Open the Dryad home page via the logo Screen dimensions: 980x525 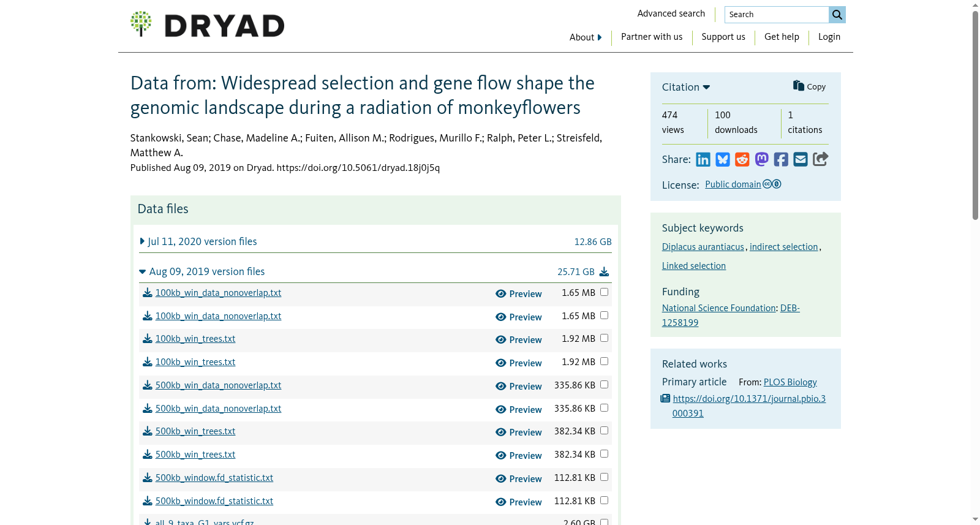click(x=207, y=25)
